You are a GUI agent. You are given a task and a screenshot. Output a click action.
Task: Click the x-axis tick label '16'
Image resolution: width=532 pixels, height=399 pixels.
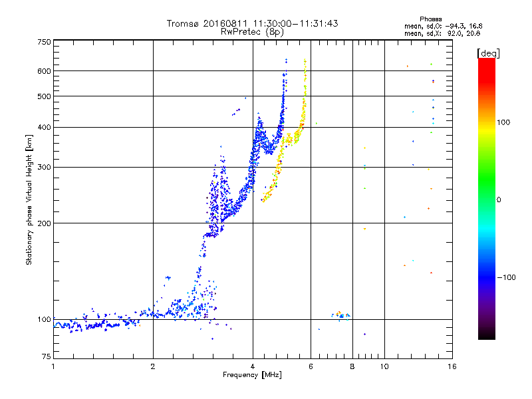pyautogui.click(x=452, y=366)
